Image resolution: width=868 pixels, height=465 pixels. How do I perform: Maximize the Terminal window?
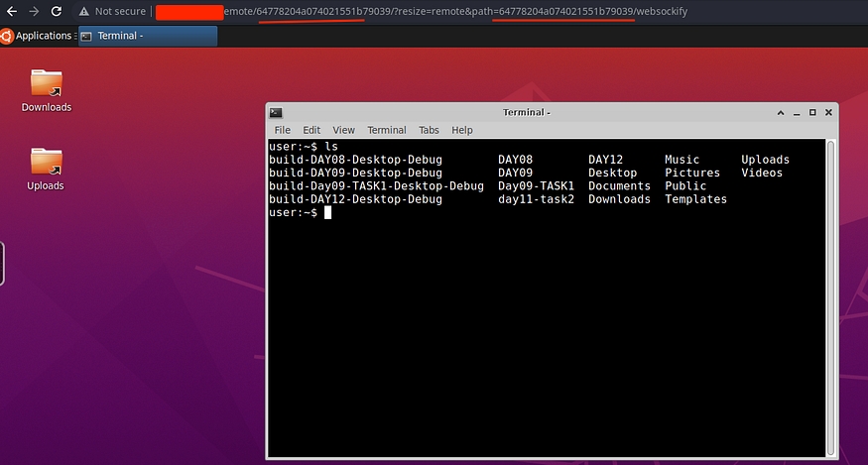tap(811, 113)
